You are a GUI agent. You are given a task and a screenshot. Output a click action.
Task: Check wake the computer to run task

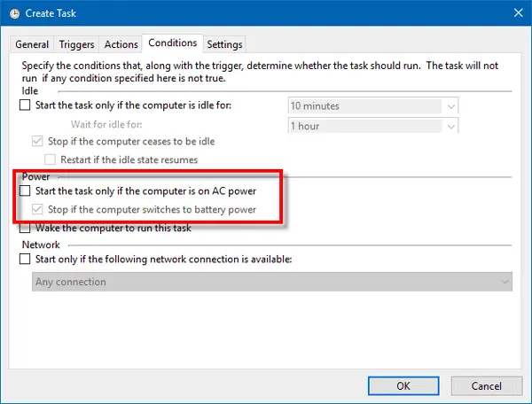(x=25, y=228)
